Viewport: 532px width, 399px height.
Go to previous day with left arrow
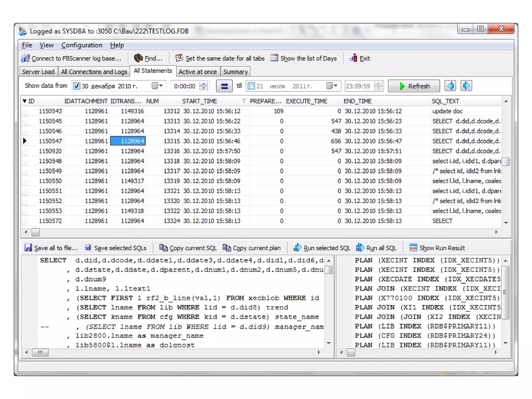450,86
